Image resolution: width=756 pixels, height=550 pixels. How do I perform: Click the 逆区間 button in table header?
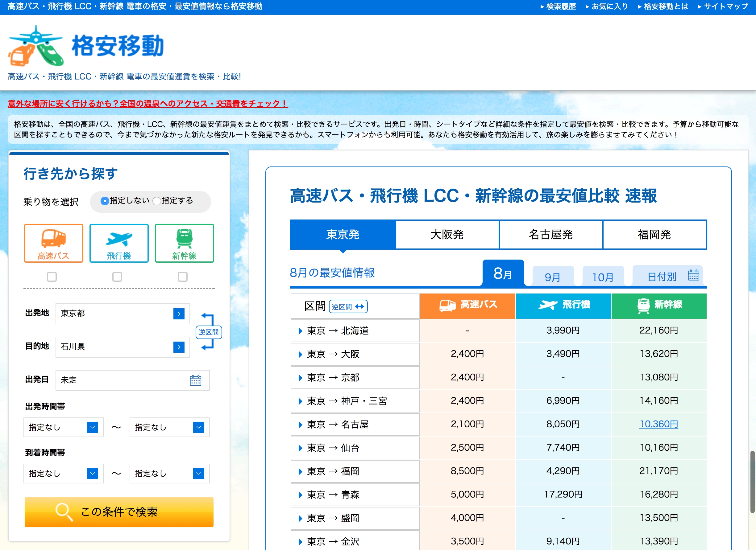pyautogui.click(x=348, y=306)
